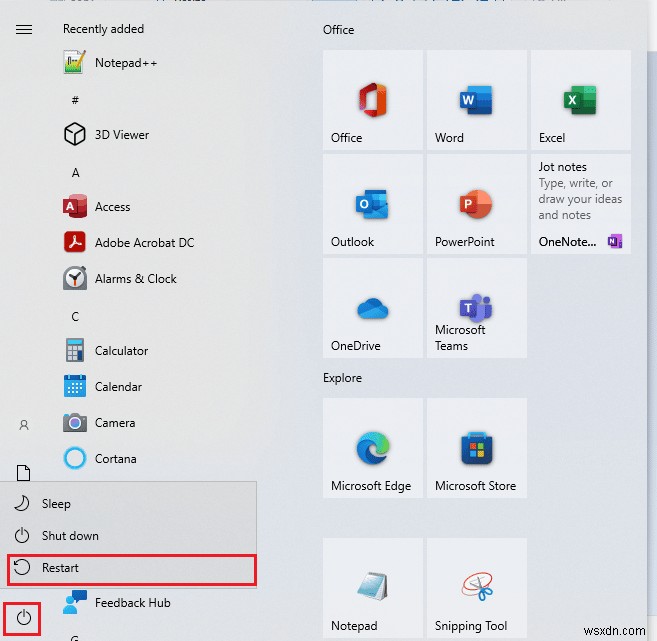The width and height of the screenshot is (657, 641).
Task: Open Adobe Acrobat DC
Action: (129, 243)
